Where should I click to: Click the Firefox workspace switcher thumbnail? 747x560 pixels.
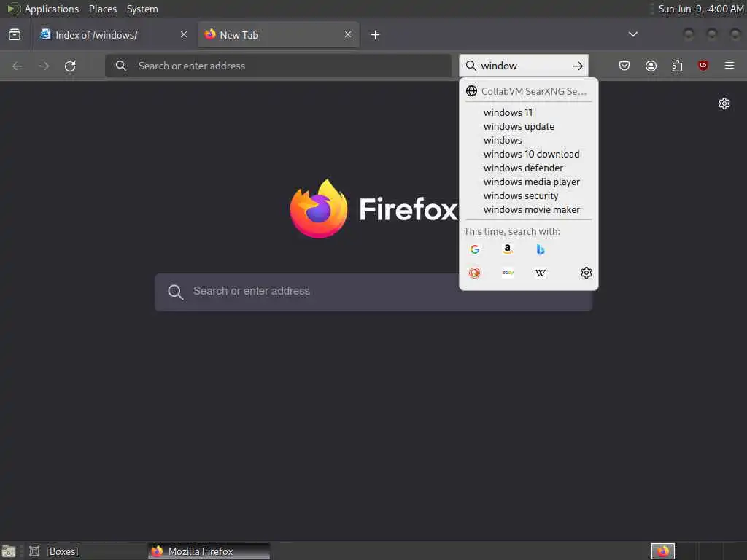point(663,551)
